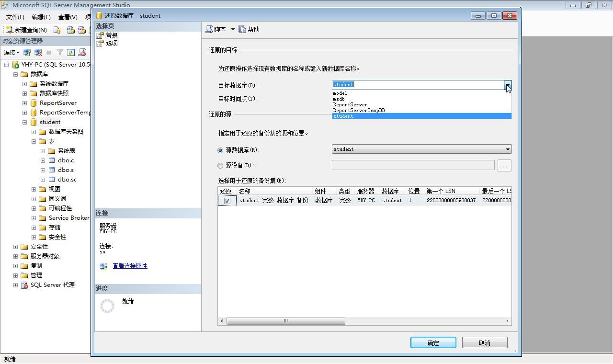Expand the 视图 folder node
Image resolution: width=613 pixels, height=364 pixels.
pyautogui.click(x=34, y=189)
